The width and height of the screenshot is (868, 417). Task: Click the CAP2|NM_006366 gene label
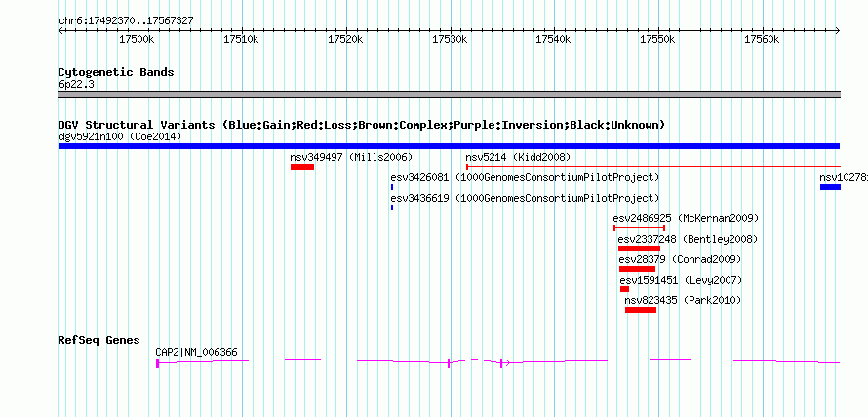[197, 352]
